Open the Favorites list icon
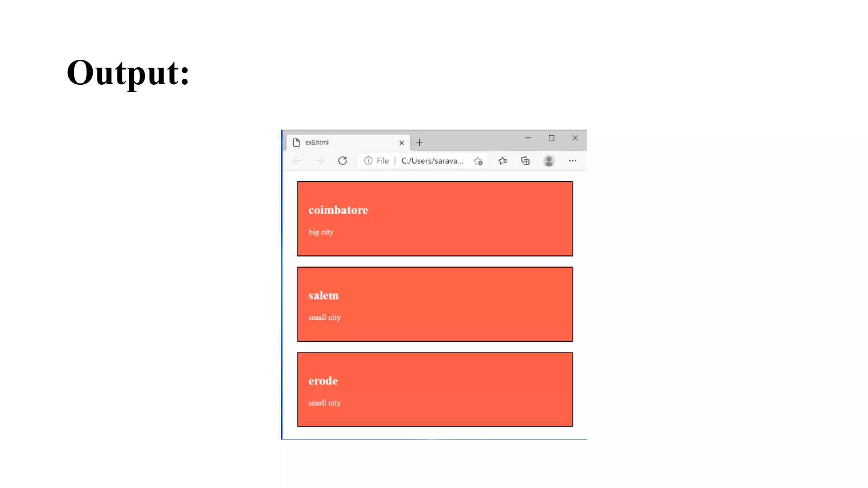The height and width of the screenshot is (488, 868). [503, 161]
